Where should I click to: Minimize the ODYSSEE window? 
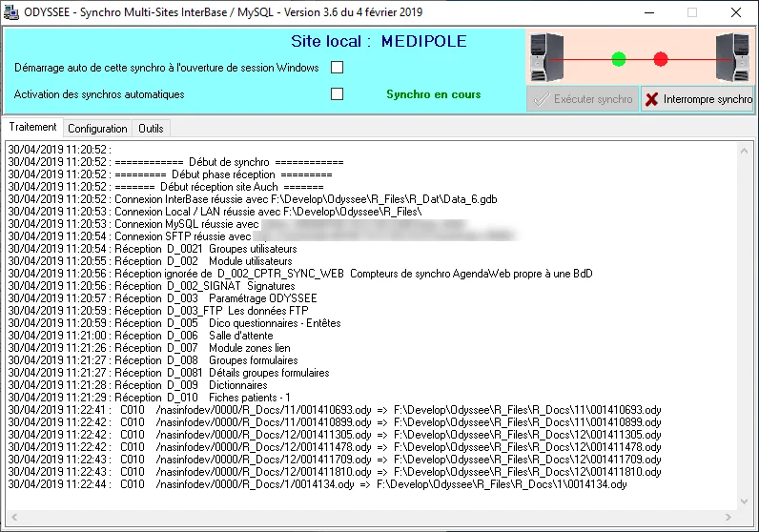[649, 12]
